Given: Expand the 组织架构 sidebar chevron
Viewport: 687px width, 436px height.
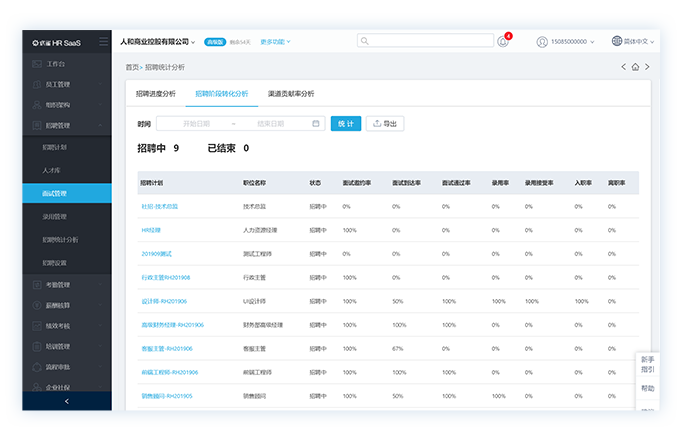Looking at the screenshot, I should coord(100,105).
